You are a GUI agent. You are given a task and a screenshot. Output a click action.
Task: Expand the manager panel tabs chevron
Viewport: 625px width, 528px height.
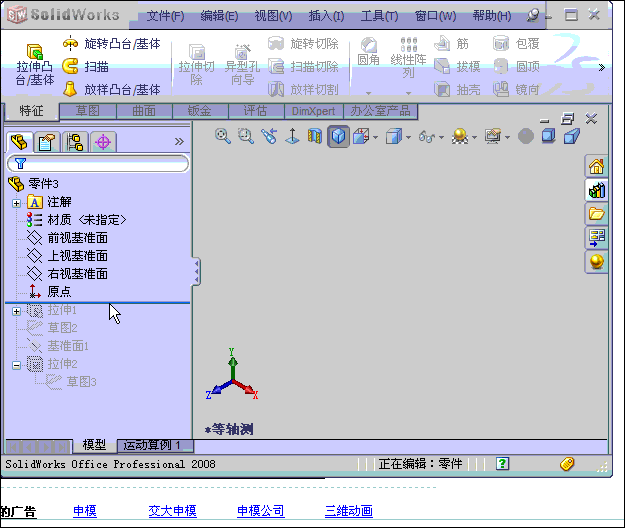click(x=179, y=141)
